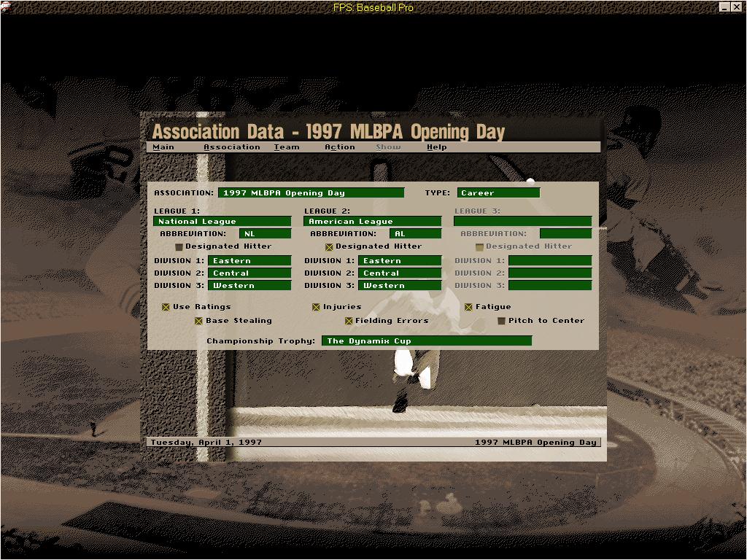The height and width of the screenshot is (560, 747).
Task: Click League 3 Division 2 empty field
Action: pyautogui.click(x=550, y=273)
